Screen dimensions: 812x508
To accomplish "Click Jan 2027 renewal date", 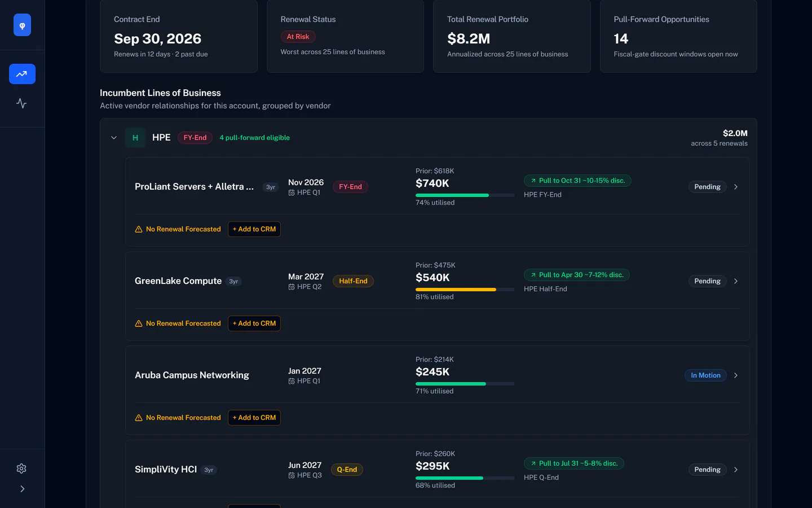I will [x=304, y=371].
